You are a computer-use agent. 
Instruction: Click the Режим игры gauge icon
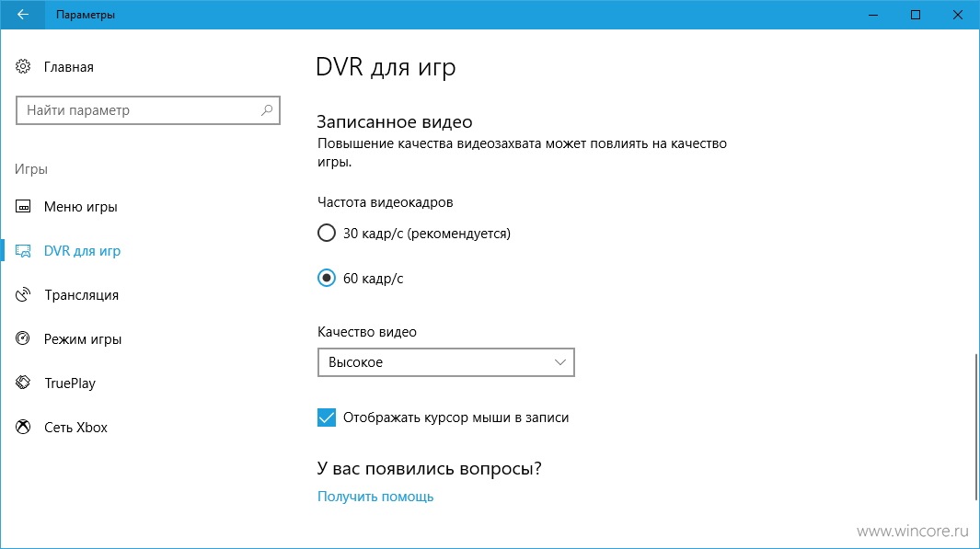point(23,338)
